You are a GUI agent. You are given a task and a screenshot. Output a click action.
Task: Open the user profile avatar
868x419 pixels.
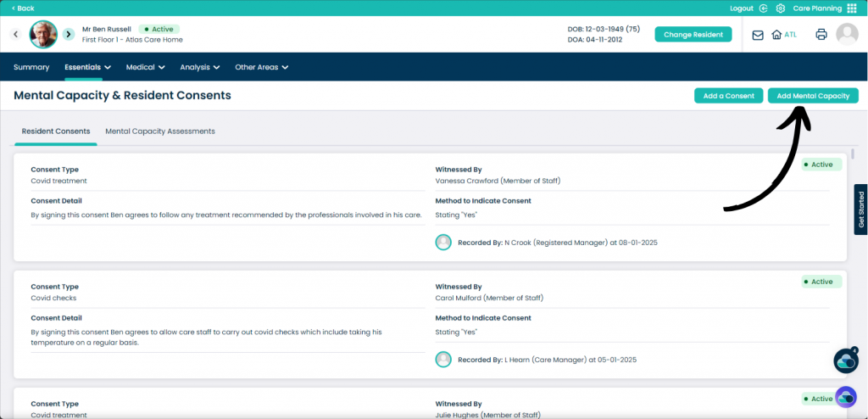click(847, 34)
